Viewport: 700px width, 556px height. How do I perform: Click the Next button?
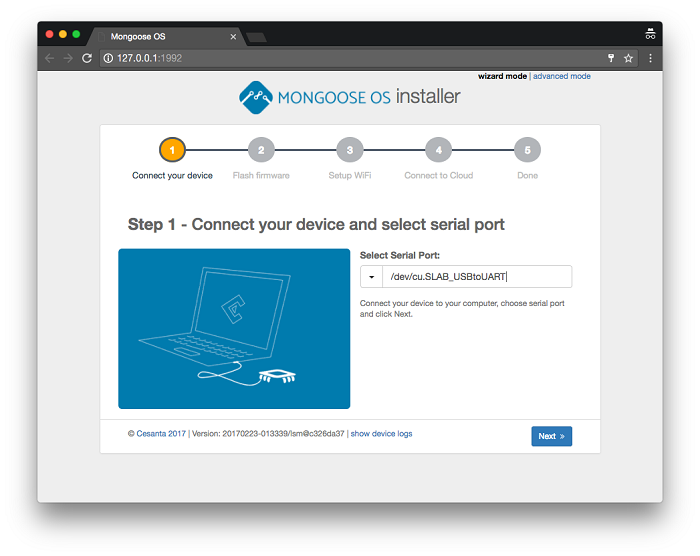551,436
